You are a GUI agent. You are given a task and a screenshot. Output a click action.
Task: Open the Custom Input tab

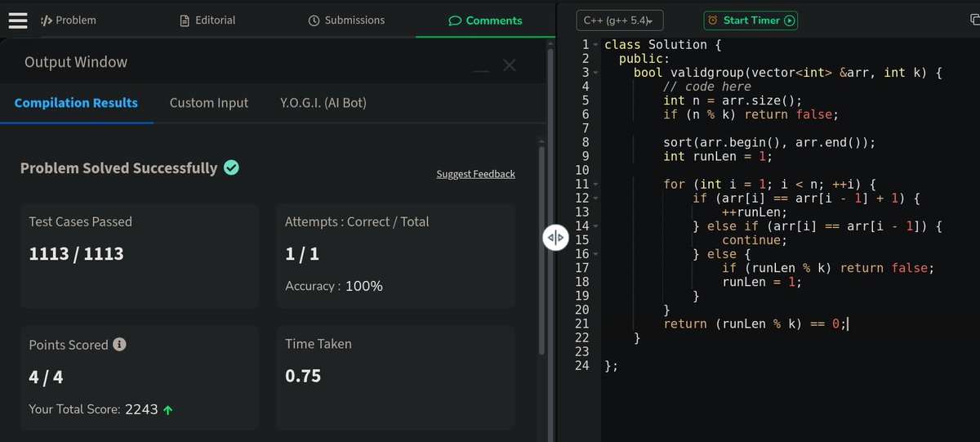point(209,103)
